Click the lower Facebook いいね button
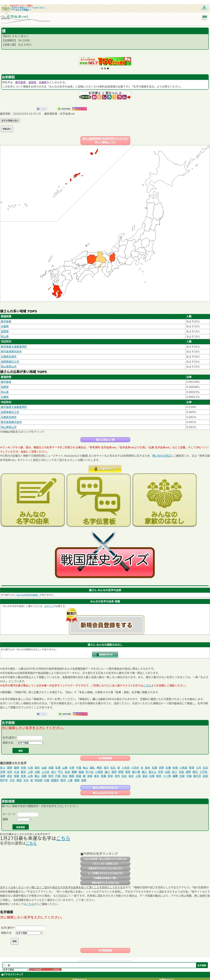This screenshot has width=210, height=980. click(x=42, y=714)
